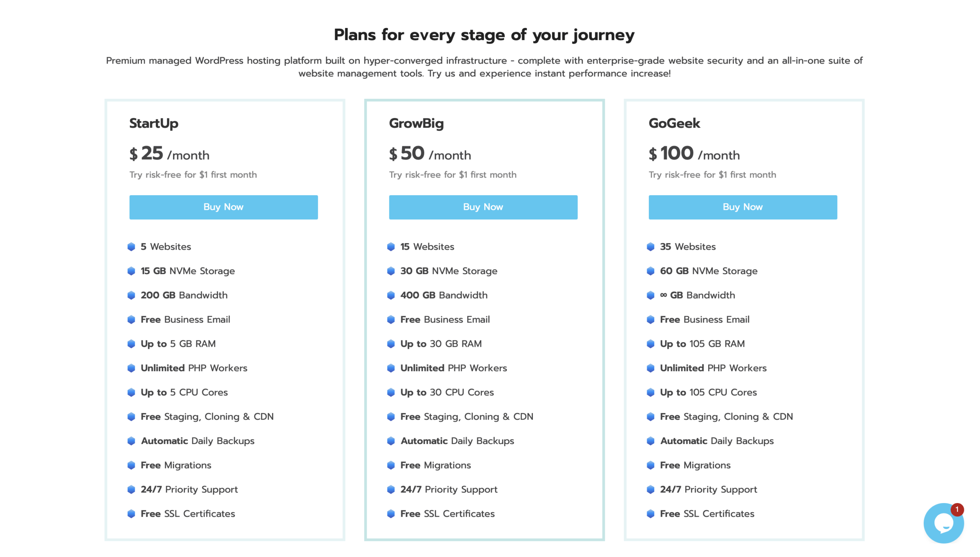Click the 35 Websites feature text
Screen dimensions: 980x557
(x=688, y=247)
